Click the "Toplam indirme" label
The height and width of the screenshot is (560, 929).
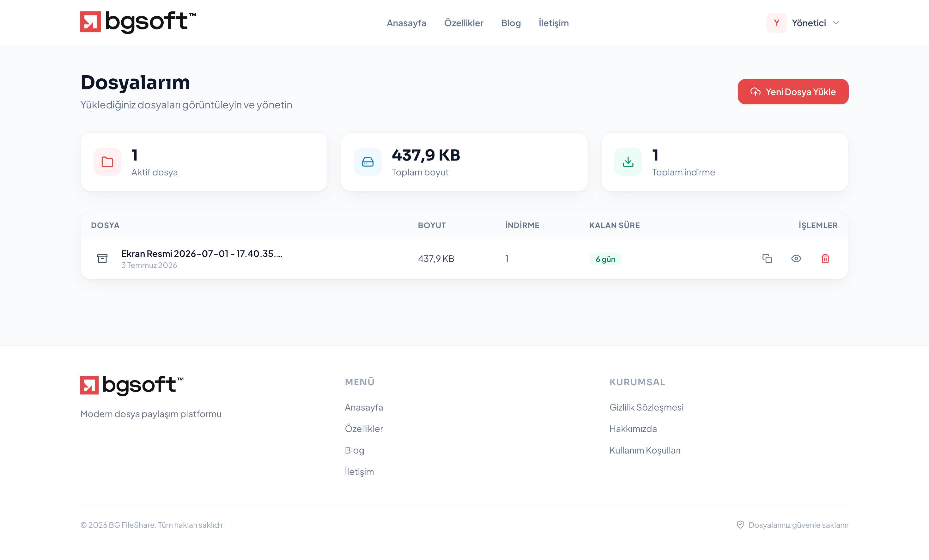[683, 172]
